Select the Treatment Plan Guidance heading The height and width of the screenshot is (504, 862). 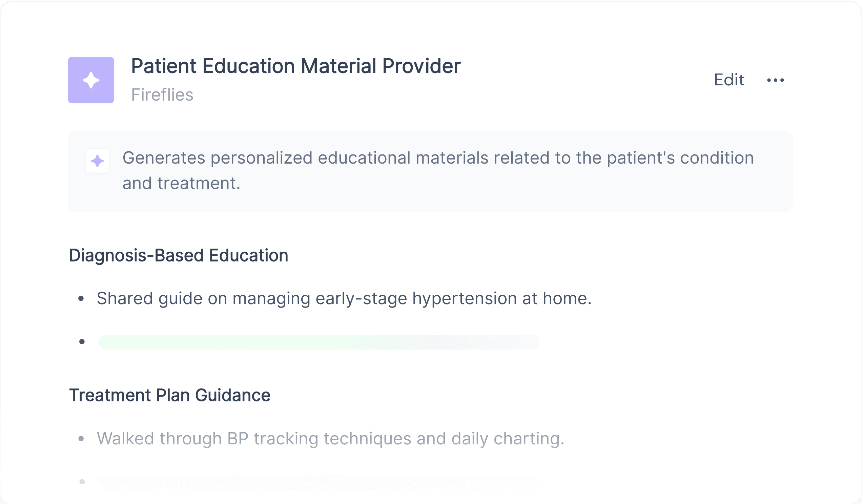(170, 395)
